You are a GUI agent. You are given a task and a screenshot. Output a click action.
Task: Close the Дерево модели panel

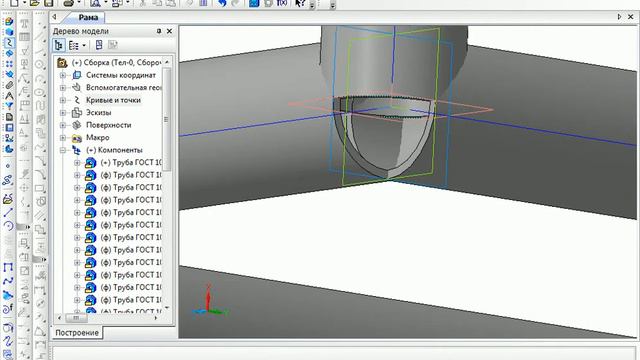pos(169,31)
